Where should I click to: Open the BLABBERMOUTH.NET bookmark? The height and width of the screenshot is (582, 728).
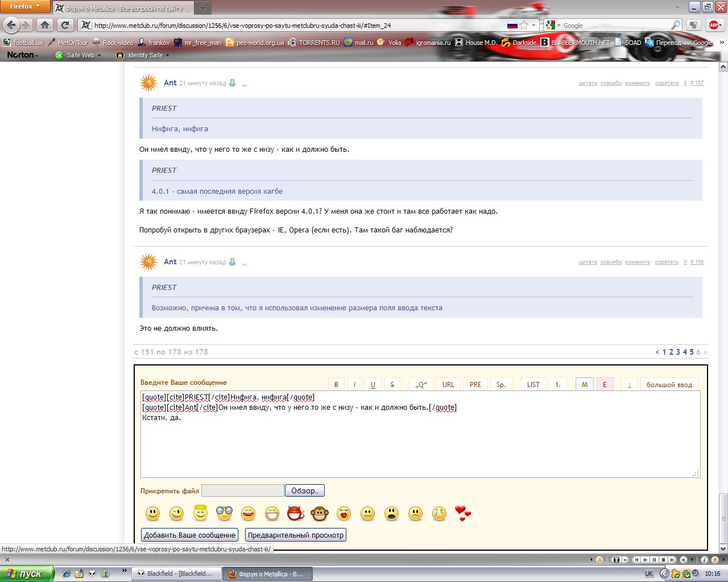pos(575,43)
